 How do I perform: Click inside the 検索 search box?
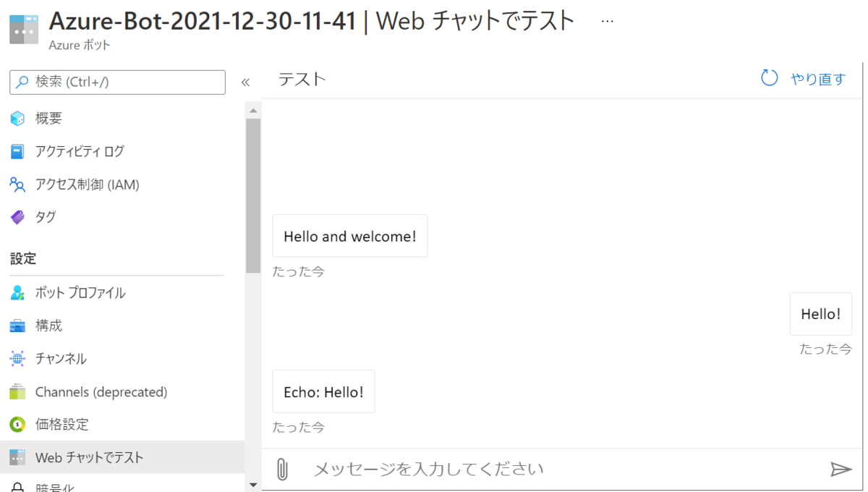(x=116, y=82)
